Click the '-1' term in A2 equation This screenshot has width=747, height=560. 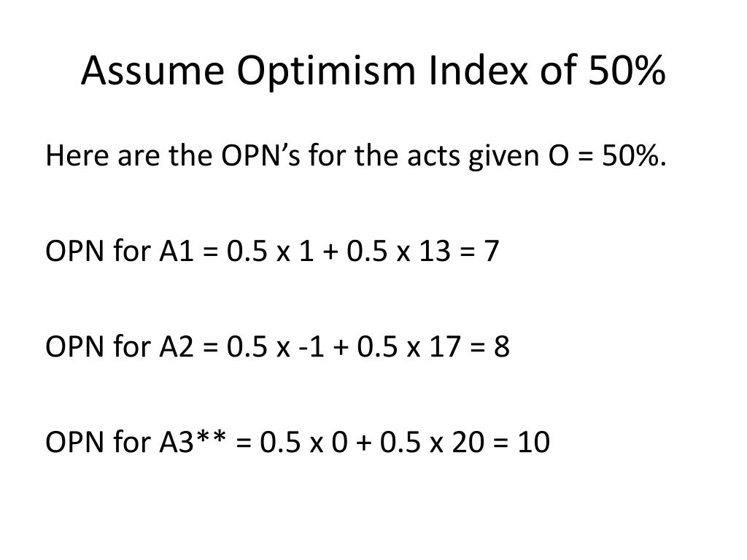(311, 346)
